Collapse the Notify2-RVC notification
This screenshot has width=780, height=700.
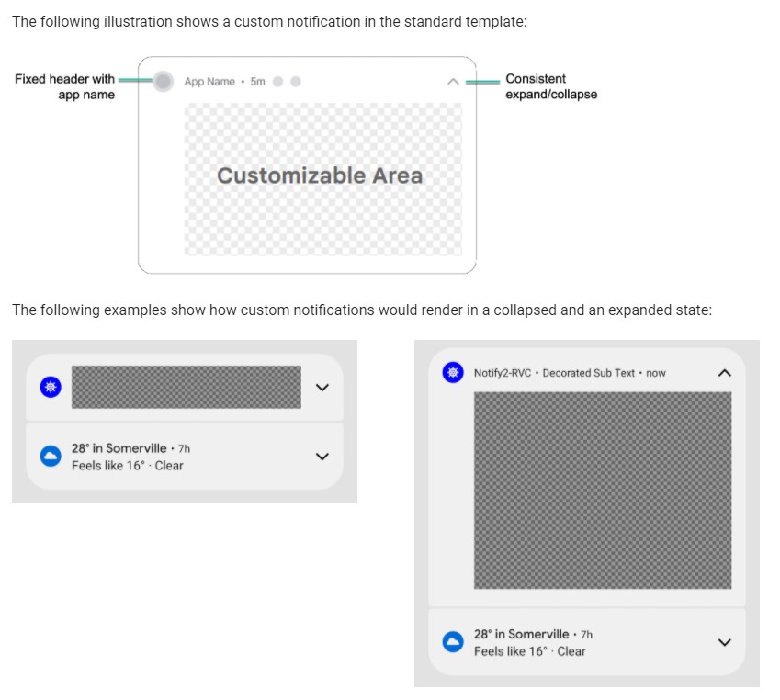pyautogui.click(x=724, y=373)
